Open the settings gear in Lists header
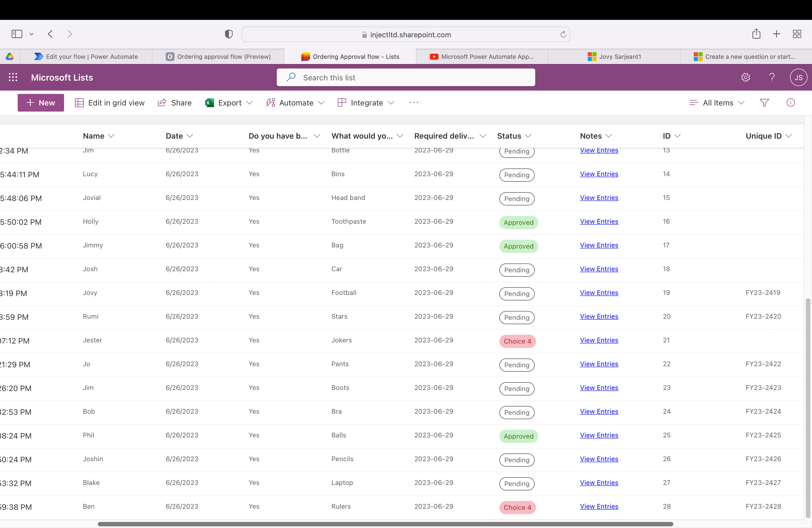The width and height of the screenshot is (812, 528). point(745,77)
